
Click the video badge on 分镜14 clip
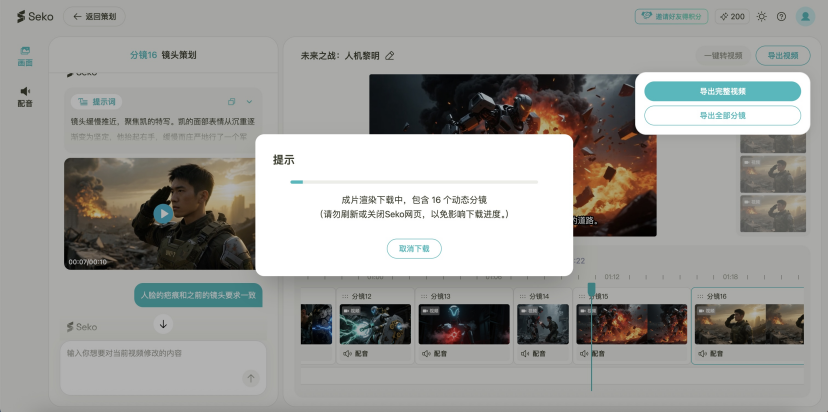528,311
